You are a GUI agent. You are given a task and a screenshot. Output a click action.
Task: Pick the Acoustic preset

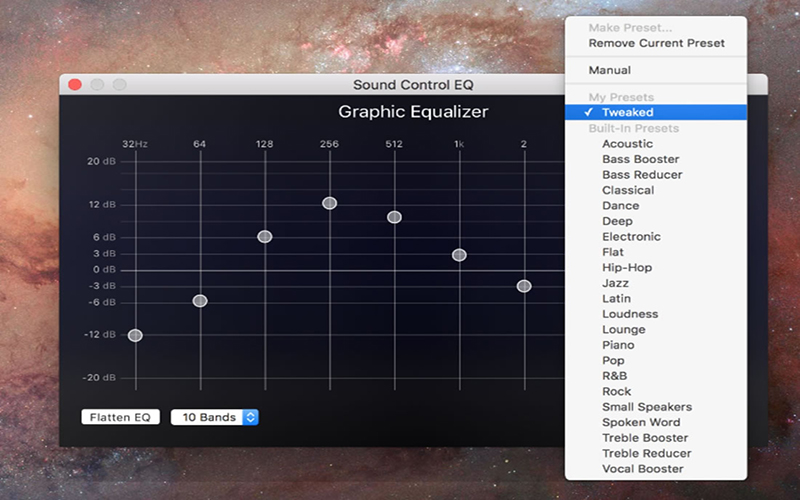click(627, 144)
